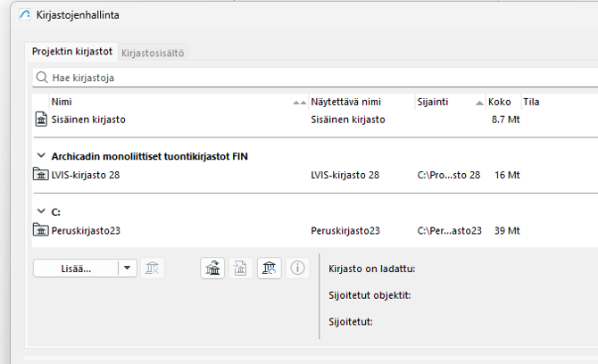Click the Sisäinen kirjasto library icon

42,119
